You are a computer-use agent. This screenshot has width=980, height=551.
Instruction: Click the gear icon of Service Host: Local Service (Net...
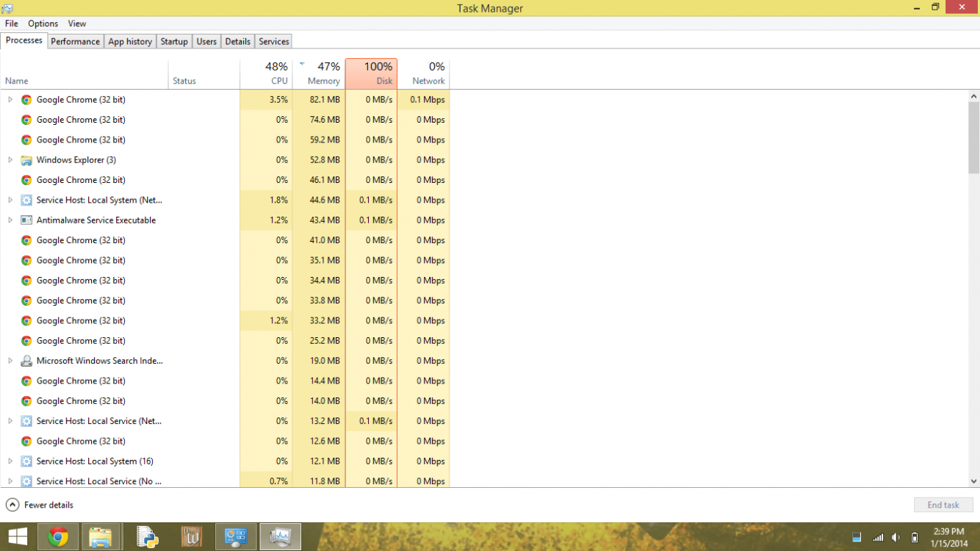click(26, 421)
